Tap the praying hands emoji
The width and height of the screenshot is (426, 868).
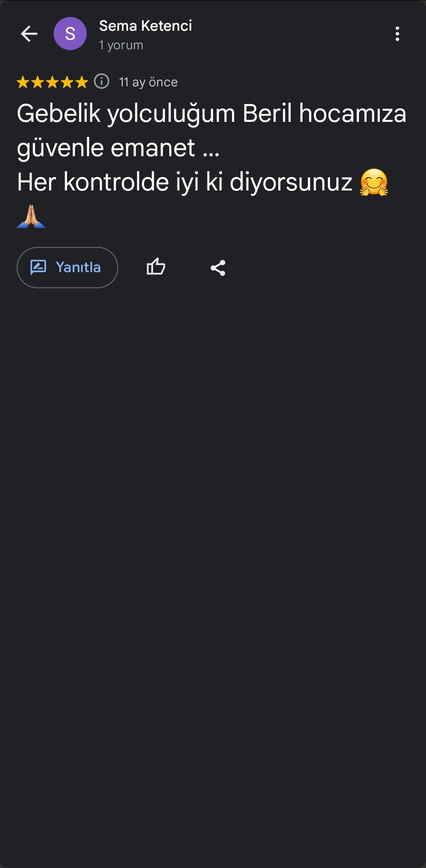(x=31, y=217)
